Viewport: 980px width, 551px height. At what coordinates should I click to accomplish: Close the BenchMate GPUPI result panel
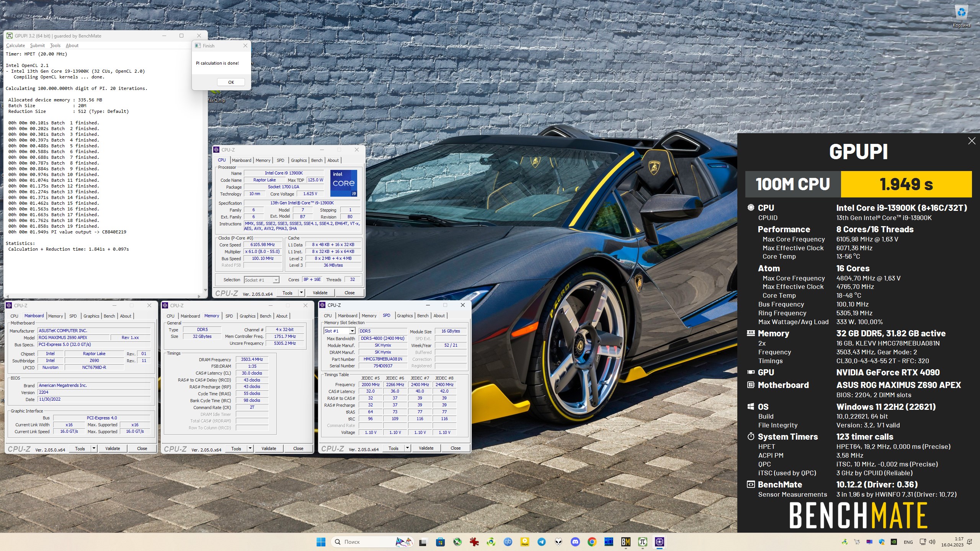pyautogui.click(x=972, y=141)
